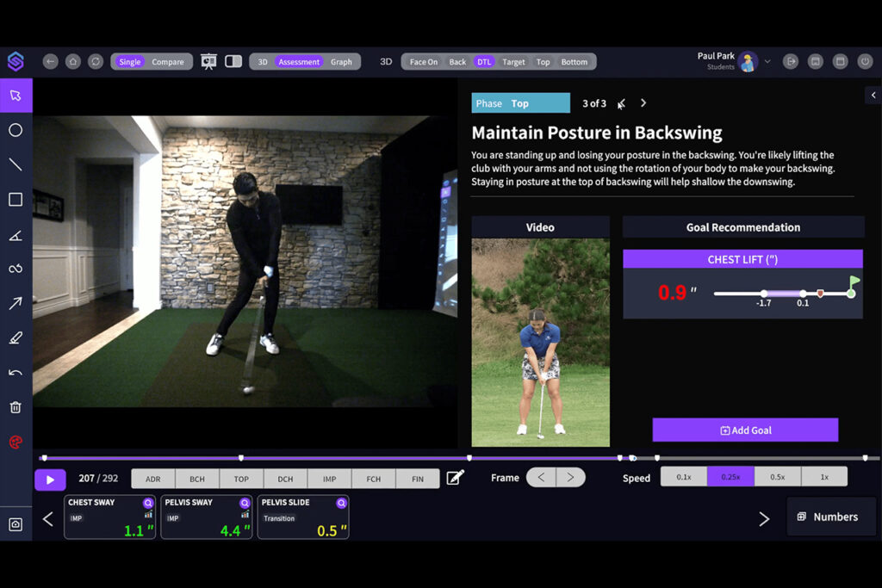The height and width of the screenshot is (588, 882).
Task: Zoom into the Pelvis Sway metric
Action: coord(245,503)
